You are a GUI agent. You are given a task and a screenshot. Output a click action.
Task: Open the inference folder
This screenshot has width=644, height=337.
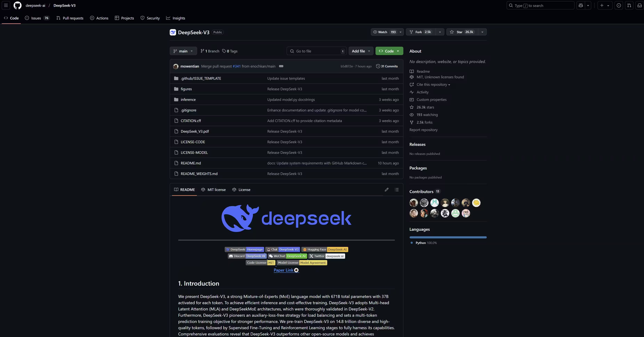click(188, 99)
